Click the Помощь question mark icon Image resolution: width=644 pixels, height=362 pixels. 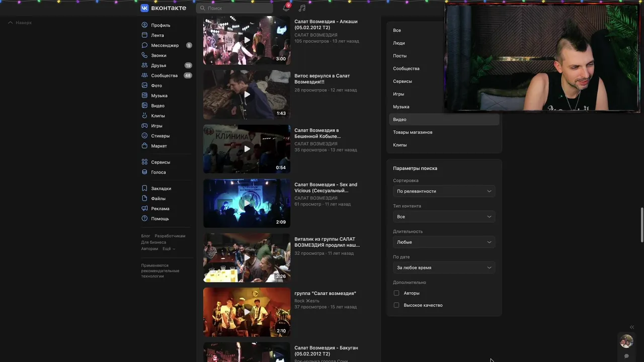[x=145, y=219]
